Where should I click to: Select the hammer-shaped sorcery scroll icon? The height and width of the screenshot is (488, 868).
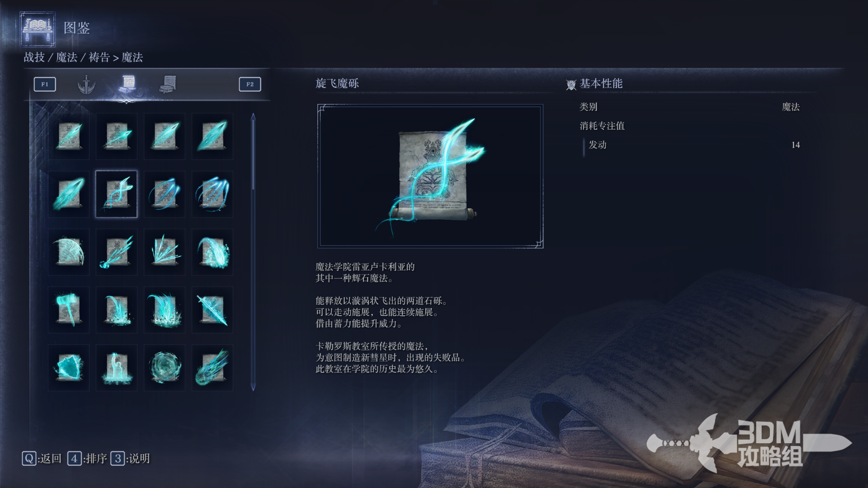[69, 310]
